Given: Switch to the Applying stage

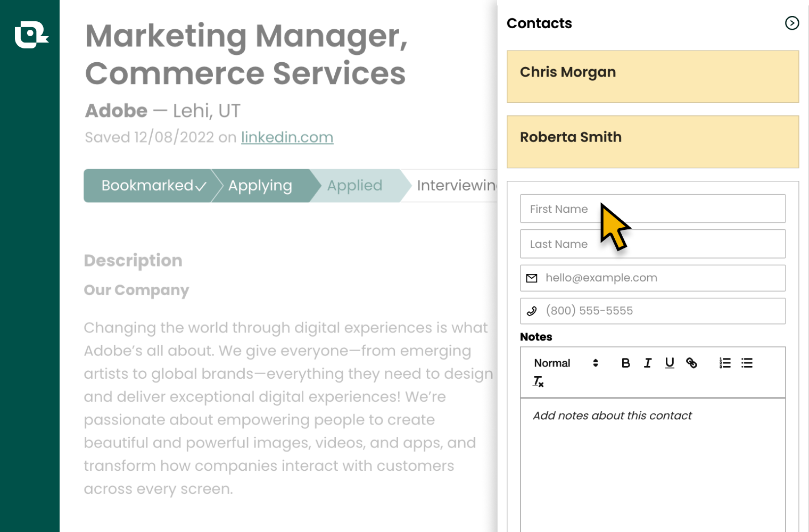Looking at the screenshot, I should pyautogui.click(x=260, y=186).
